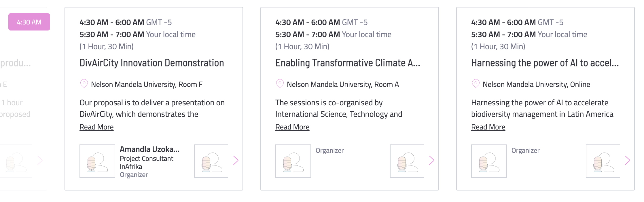Open the Harnessing the power of AI session title
Screen dimensions: 644x202
click(545, 63)
